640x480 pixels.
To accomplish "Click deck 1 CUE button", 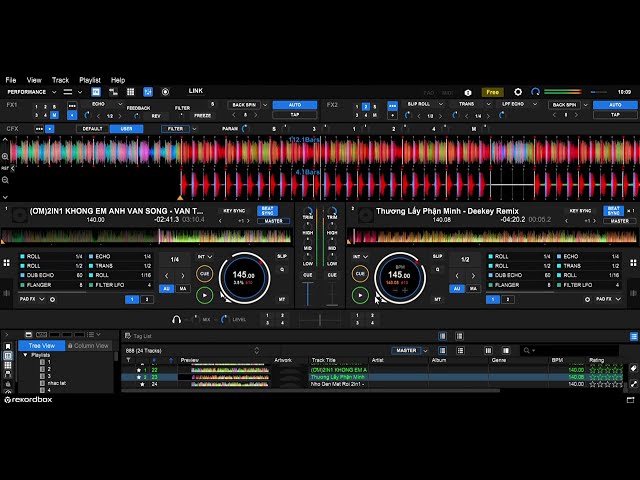I will pyautogui.click(x=205, y=273).
